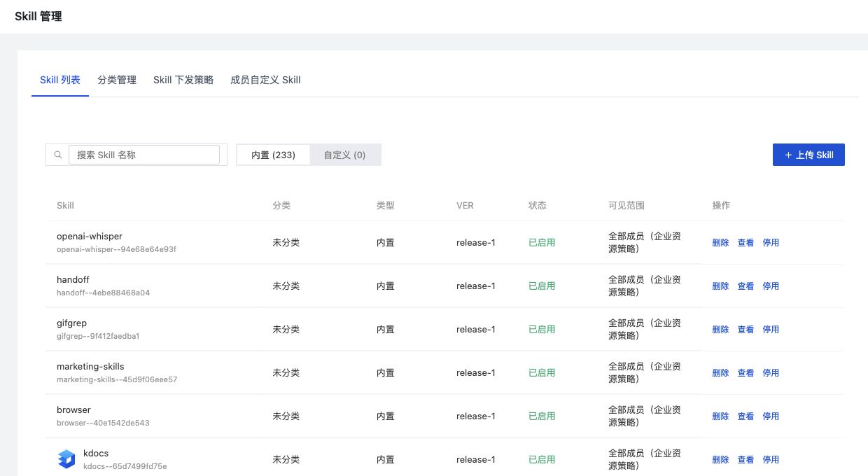Click ID marketing-skills--45d9f06eee57
This screenshot has width=868, height=476.
pyautogui.click(x=117, y=379)
